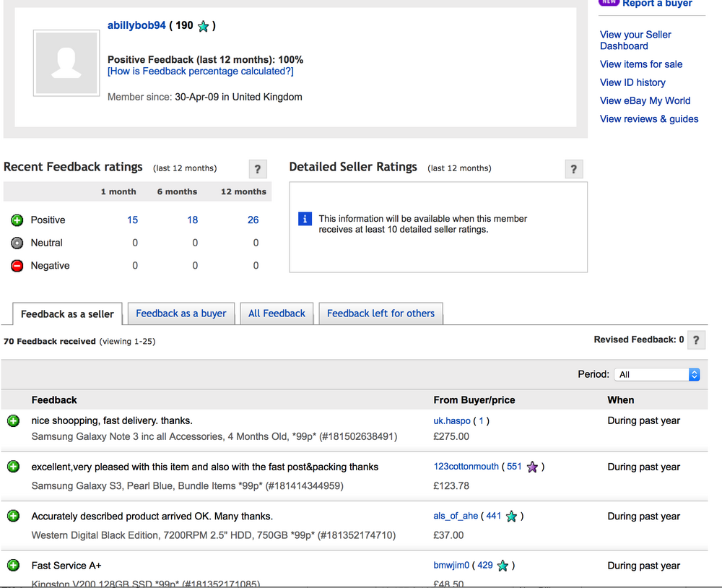722x588 pixels.
Task: Click the Member since 30-Apr-09 text
Action: click(205, 98)
